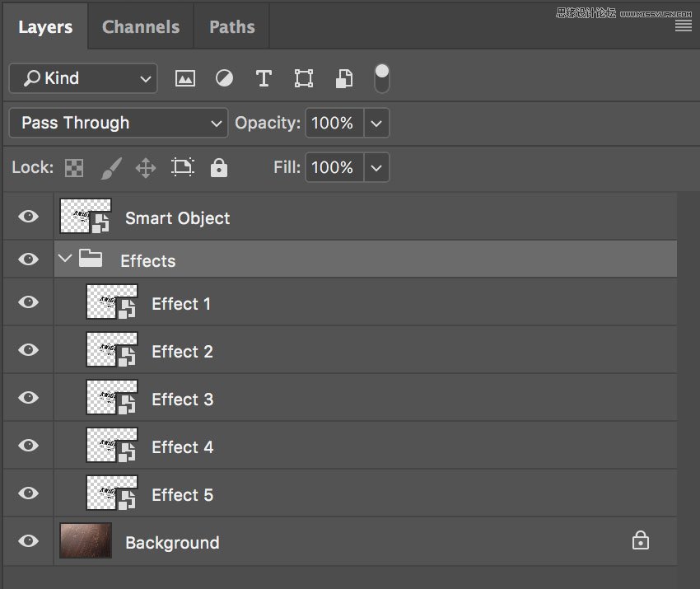700x589 pixels.
Task: Click lock image pixels brush icon
Action: [110, 168]
